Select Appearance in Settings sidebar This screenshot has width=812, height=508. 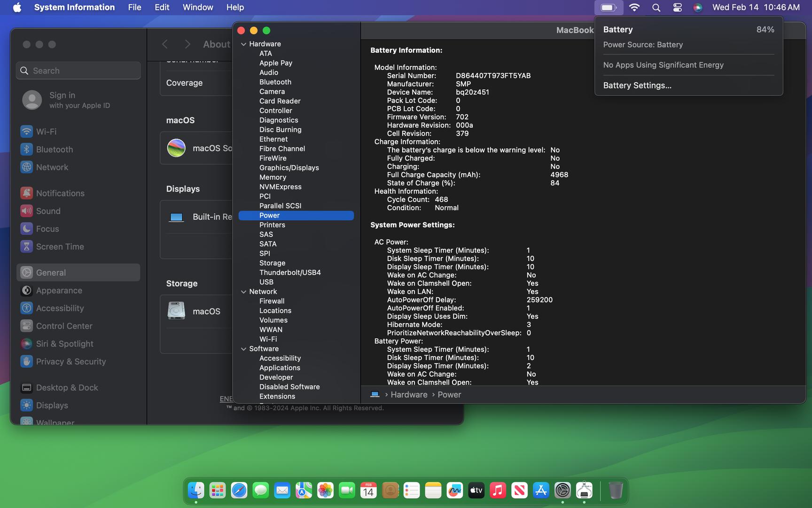[78, 291]
